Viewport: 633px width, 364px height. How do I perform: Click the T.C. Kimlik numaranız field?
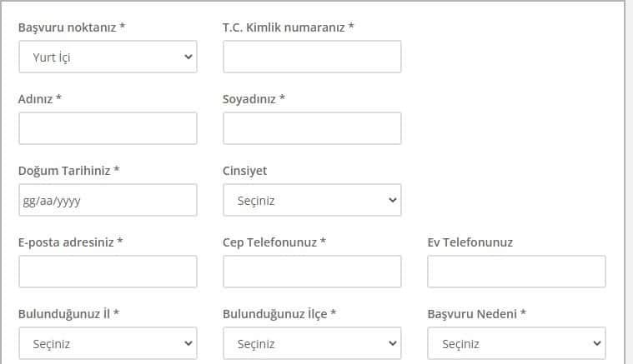[312, 57]
